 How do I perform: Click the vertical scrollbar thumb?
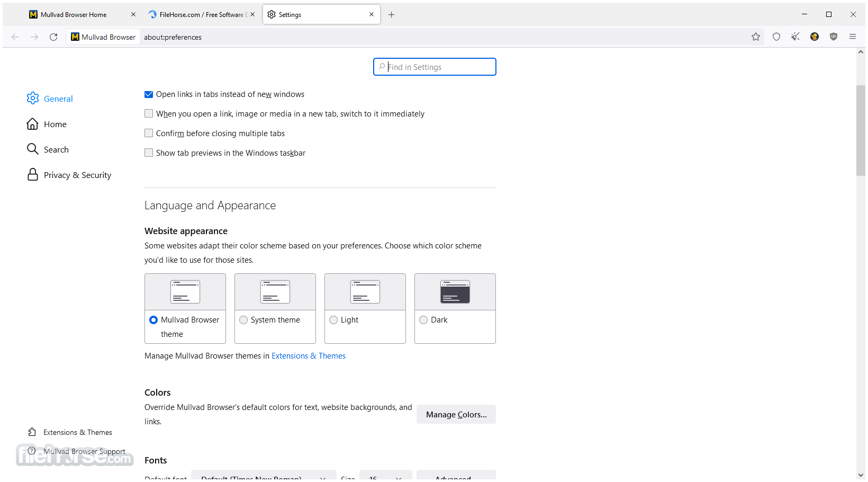pyautogui.click(x=861, y=130)
